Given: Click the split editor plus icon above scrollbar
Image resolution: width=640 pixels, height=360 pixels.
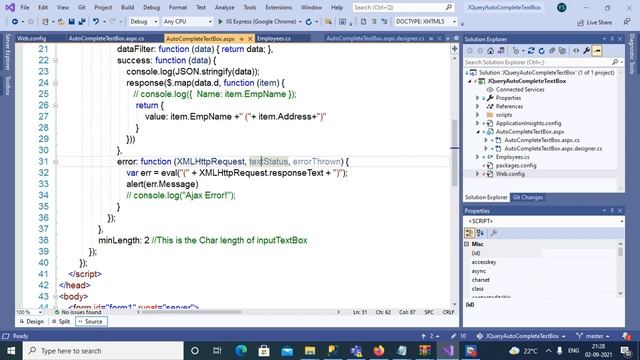Looking at the screenshot, I should (454, 49).
